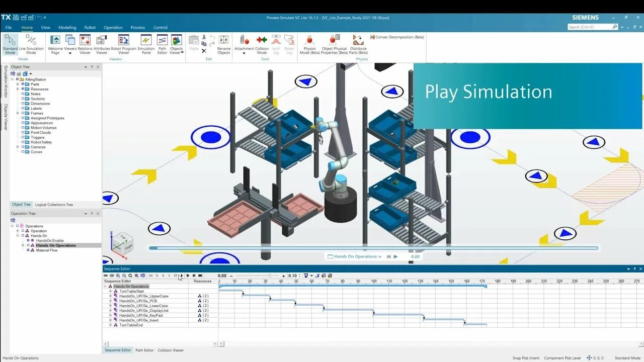Open the Viewers dropdown arrow
This screenshot has height=362, width=644.
70,53
